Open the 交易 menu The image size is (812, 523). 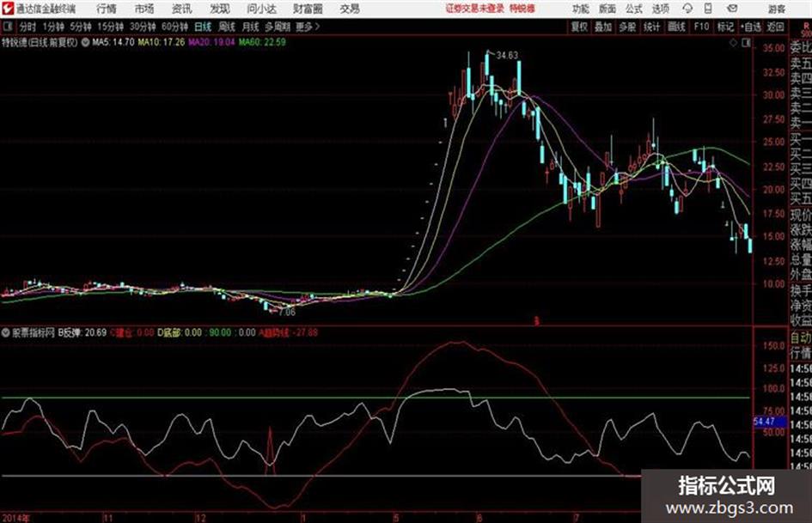[350, 9]
